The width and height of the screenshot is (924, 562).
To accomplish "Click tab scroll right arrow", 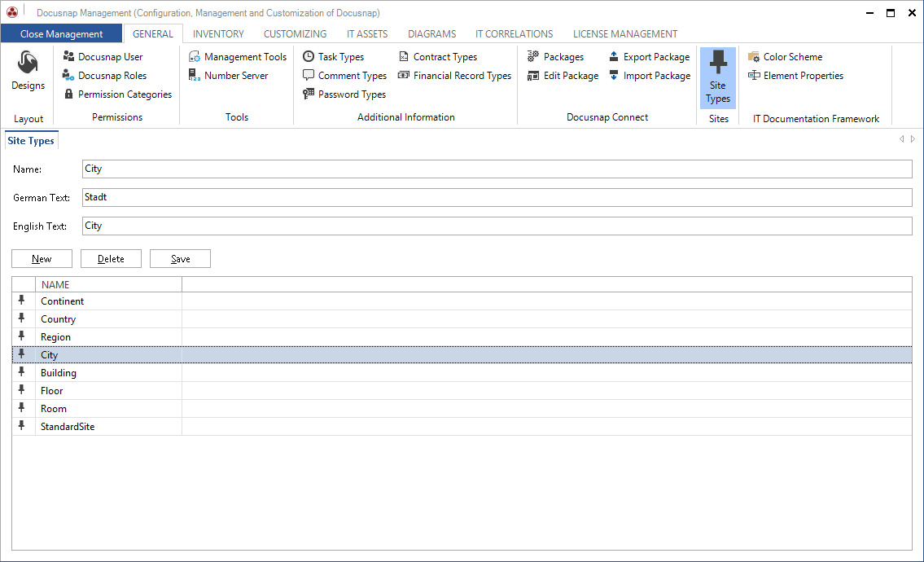I will coord(913,139).
